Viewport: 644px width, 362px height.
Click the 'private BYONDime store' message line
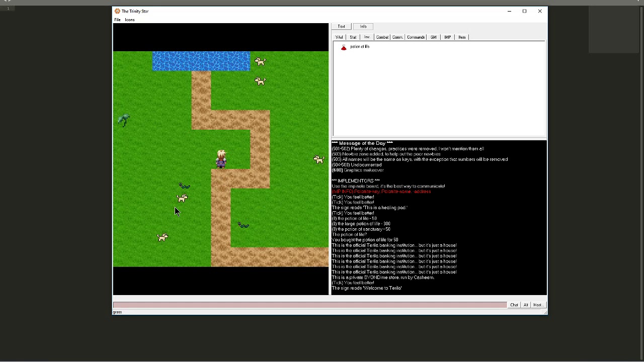(383, 278)
